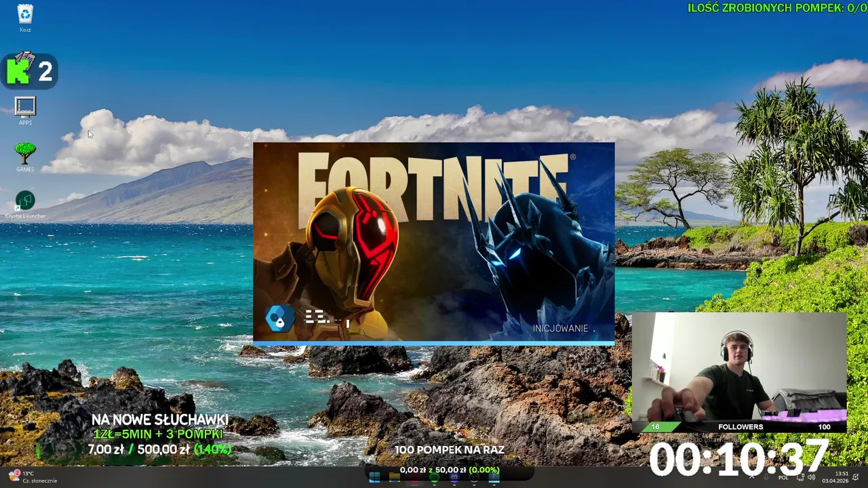The height and width of the screenshot is (488, 868).
Task: Click the 'NA NOWE SŁUCHAWKI' donation goal title
Action: [x=160, y=420]
